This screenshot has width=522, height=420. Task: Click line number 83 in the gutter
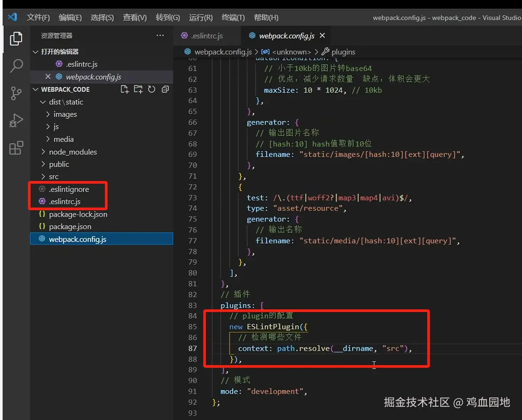(193, 305)
